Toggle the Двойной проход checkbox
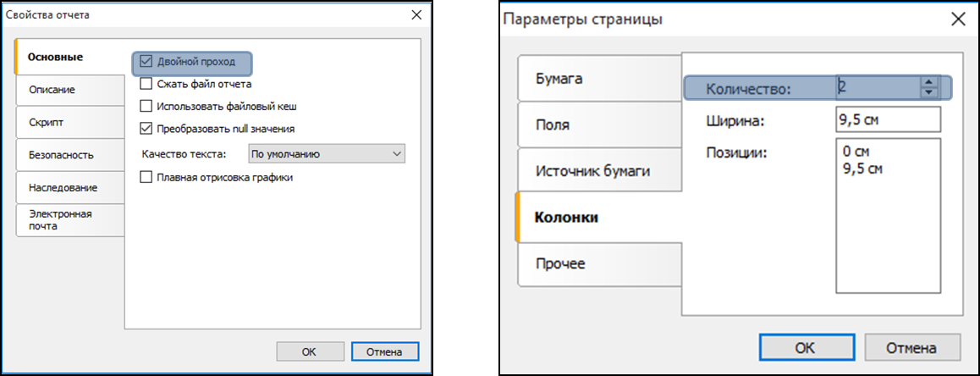 tap(146, 62)
